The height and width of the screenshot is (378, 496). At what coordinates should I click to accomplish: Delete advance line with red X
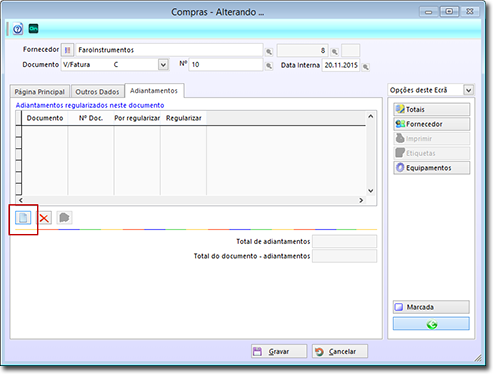tap(44, 218)
